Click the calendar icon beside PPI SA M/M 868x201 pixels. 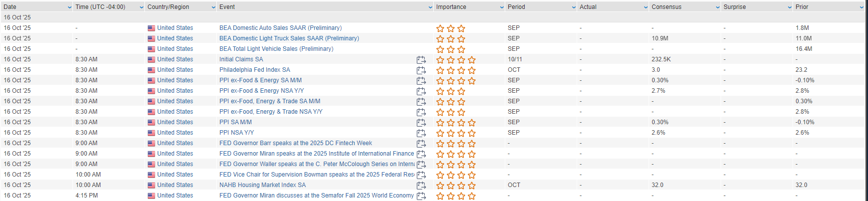coord(421,123)
